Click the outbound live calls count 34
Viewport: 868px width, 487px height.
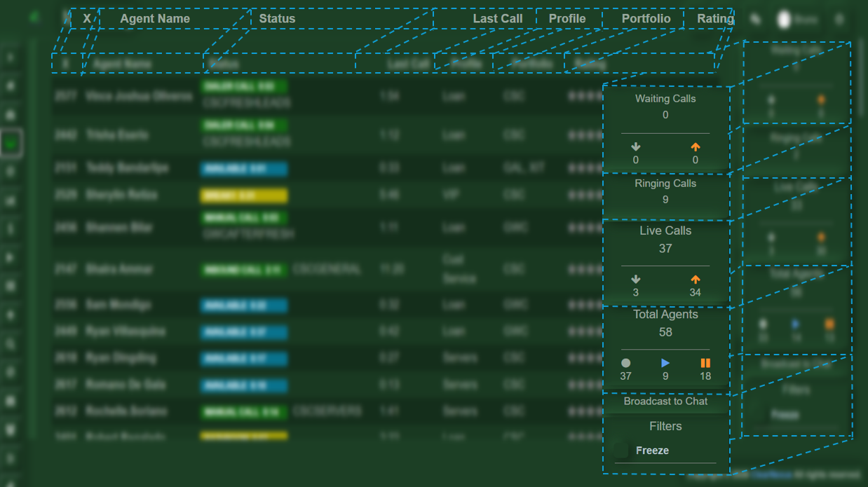[695, 293]
